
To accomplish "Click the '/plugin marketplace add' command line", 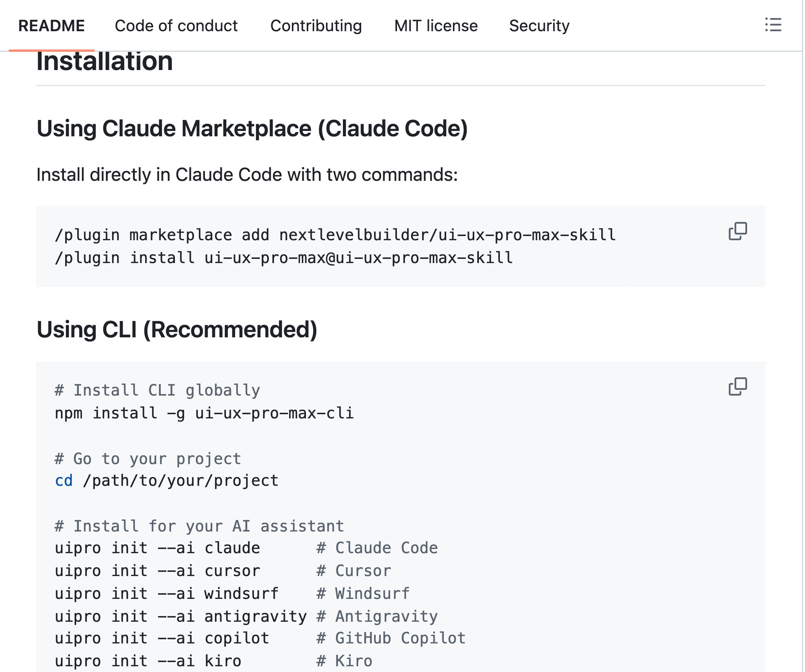I will [336, 235].
